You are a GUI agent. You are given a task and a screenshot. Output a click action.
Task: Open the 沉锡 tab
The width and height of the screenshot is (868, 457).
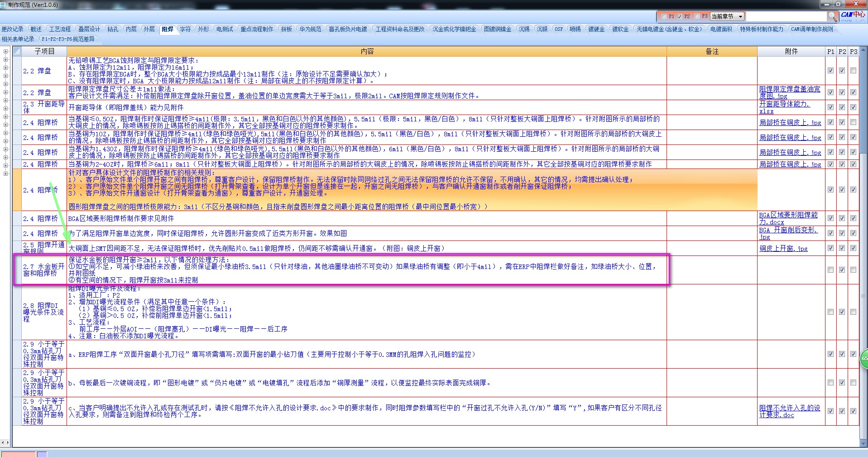pos(524,29)
